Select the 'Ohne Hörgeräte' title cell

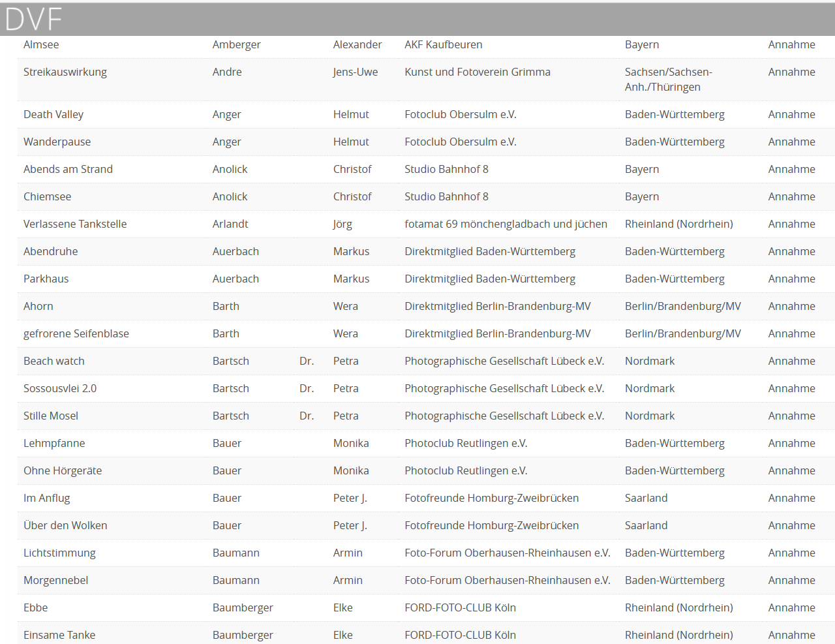tap(63, 470)
